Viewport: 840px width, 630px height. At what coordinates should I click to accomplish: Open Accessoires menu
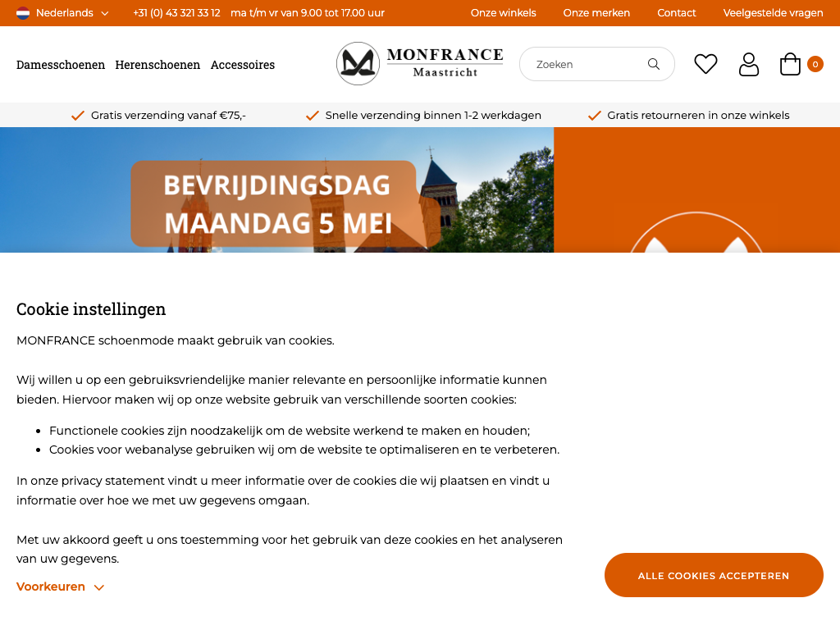tap(243, 65)
